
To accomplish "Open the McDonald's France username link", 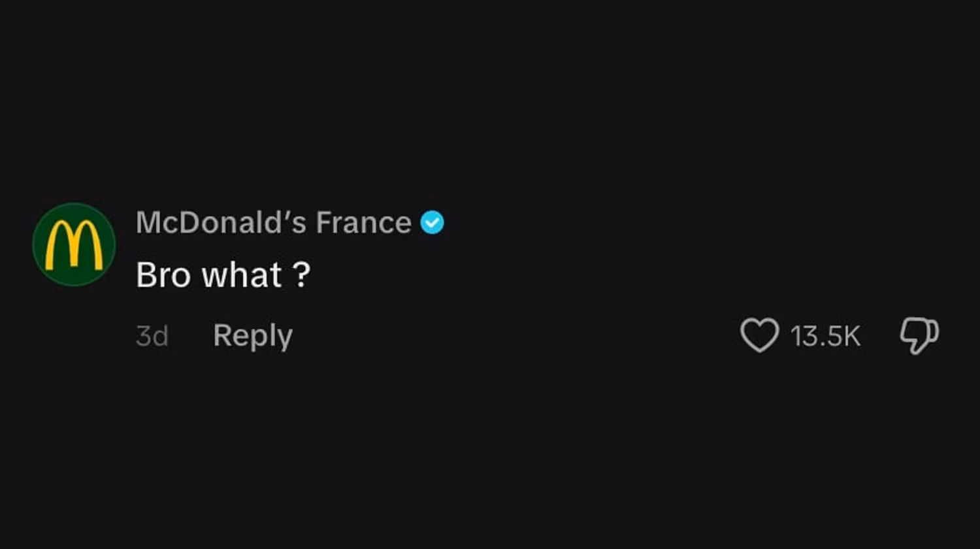I will pos(273,223).
